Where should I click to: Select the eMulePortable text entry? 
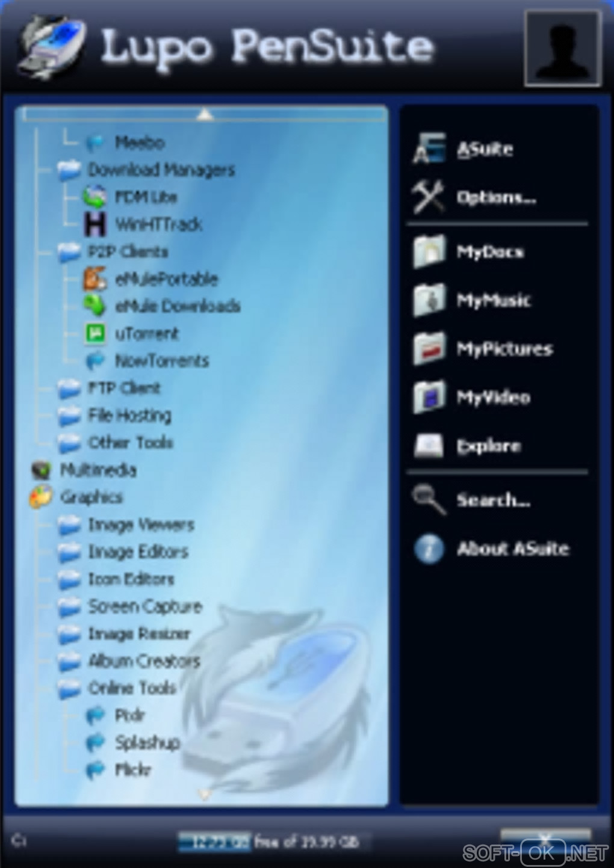click(167, 279)
